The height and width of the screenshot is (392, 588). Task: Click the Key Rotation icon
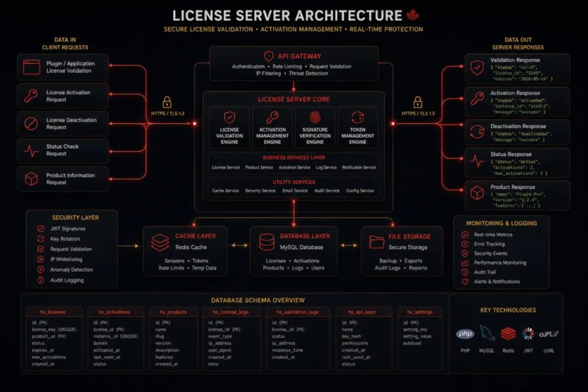click(41, 238)
